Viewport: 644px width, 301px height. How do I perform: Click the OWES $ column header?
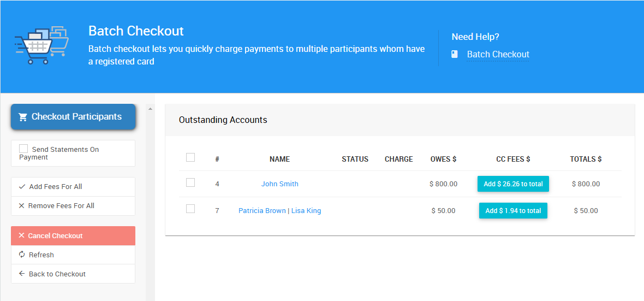point(443,159)
